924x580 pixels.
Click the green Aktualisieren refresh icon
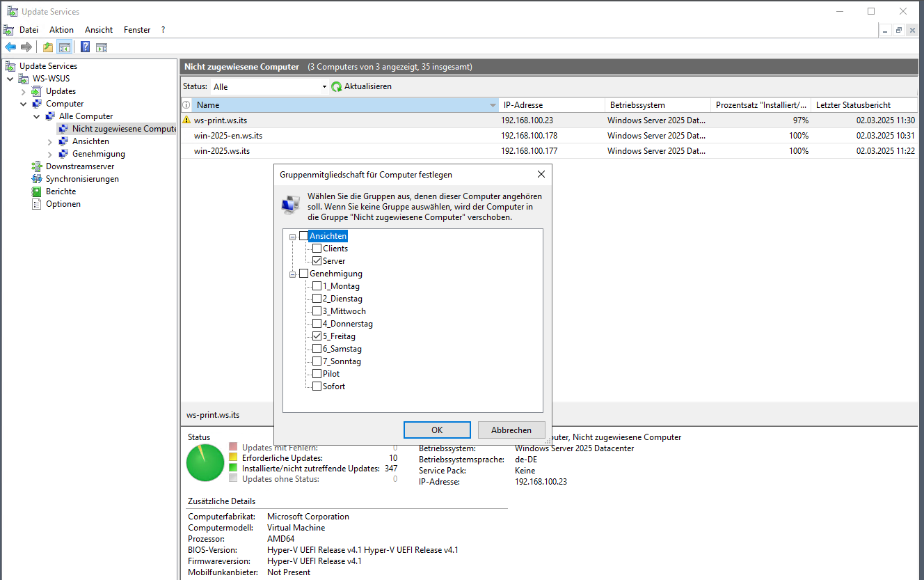pos(337,87)
